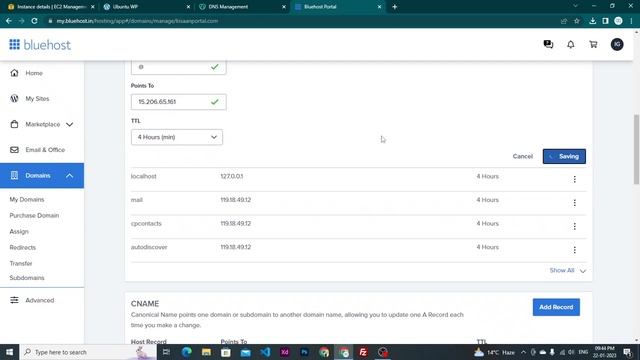640x360 pixels.
Task: Open My Sites in the sidebar
Action: point(37,99)
